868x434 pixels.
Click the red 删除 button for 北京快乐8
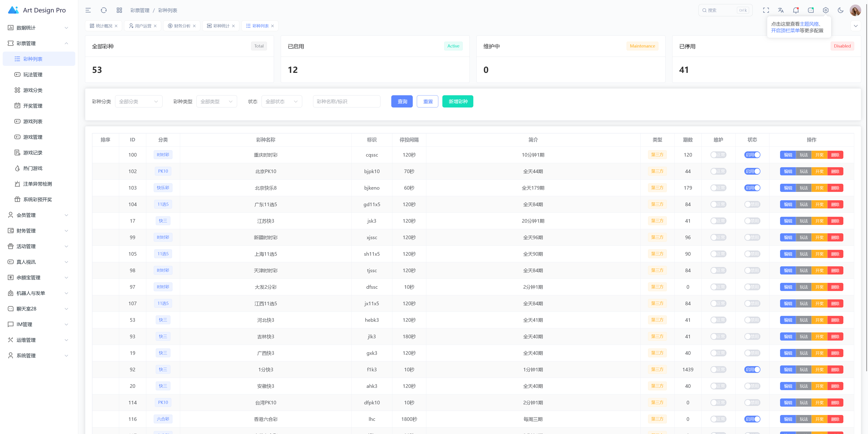[835, 188]
